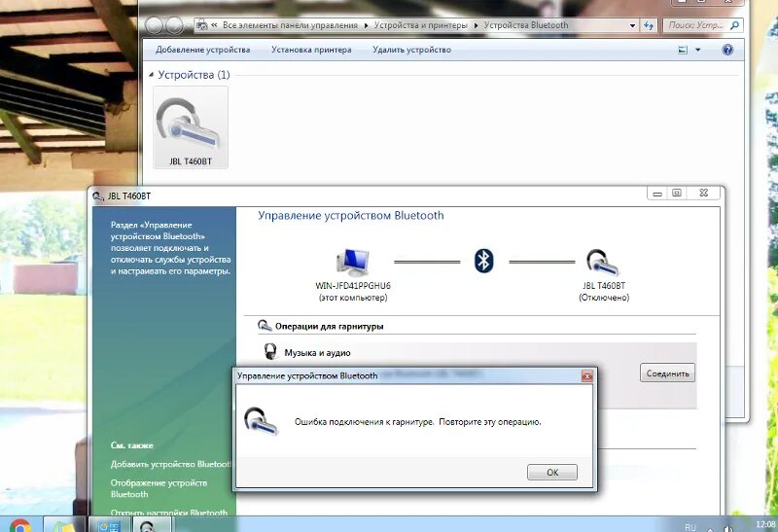Screen dimensions: 778x532
Task: Click the clock showing 12:08
Action: tap(765, 524)
